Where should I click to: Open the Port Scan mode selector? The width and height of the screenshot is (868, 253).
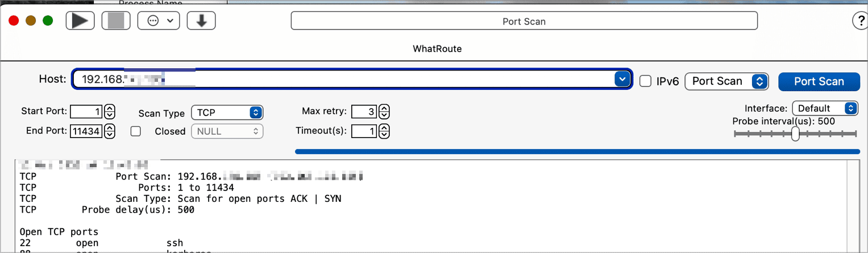click(x=726, y=81)
